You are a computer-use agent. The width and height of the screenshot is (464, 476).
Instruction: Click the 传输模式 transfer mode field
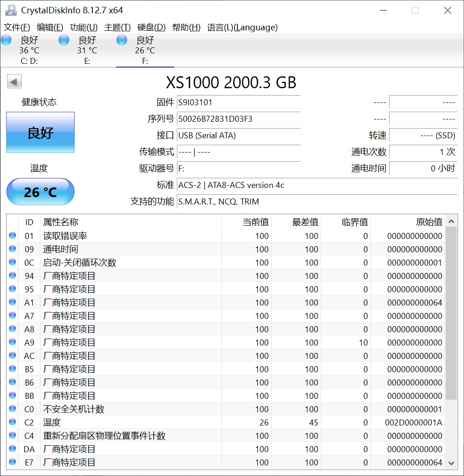coord(238,152)
